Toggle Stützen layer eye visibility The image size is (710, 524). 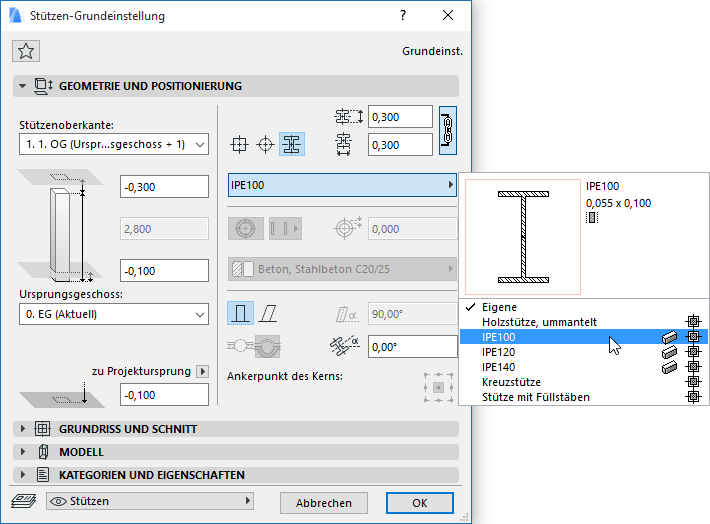(x=58, y=501)
